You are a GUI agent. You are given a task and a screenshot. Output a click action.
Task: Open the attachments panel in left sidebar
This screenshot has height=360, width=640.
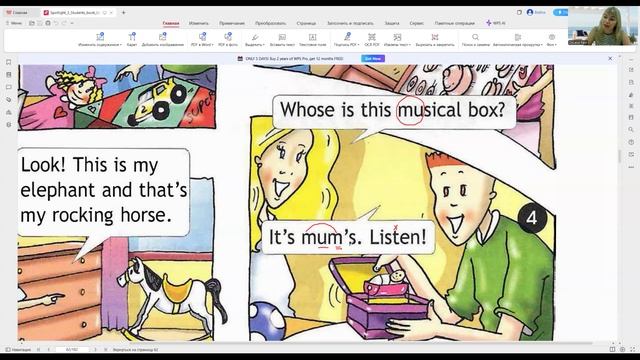(x=9, y=100)
